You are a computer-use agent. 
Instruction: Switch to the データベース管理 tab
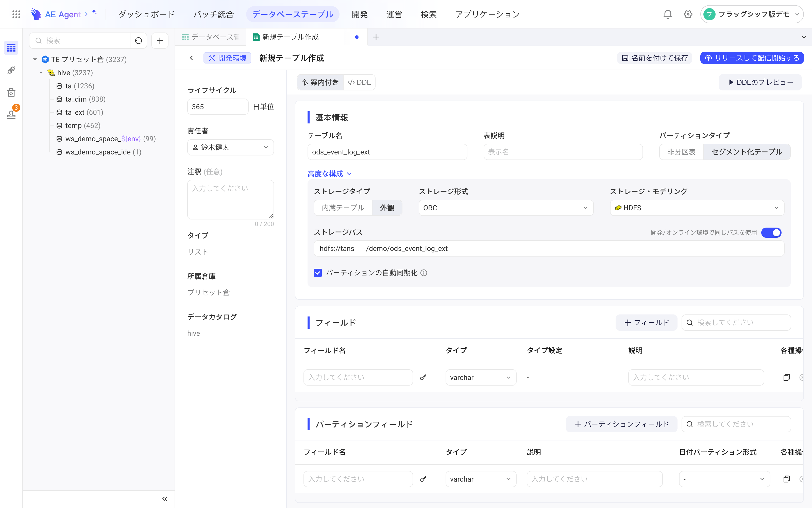click(211, 37)
